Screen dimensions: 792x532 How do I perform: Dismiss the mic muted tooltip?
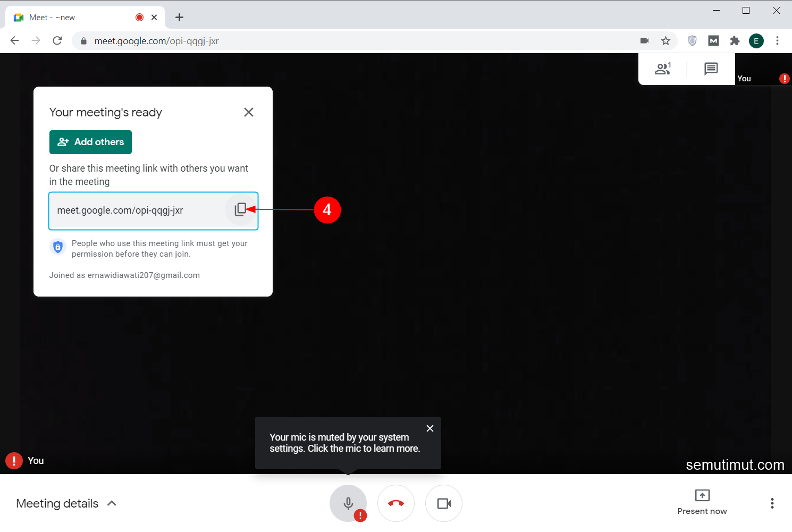(x=430, y=428)
